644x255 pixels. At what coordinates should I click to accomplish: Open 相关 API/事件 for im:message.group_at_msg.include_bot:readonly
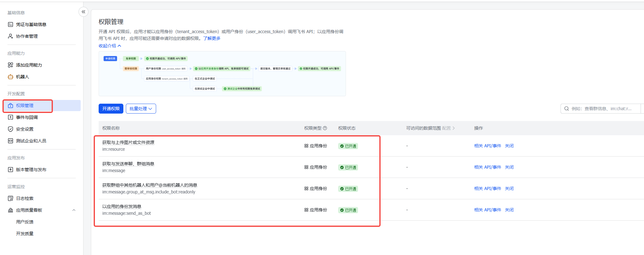pyautogui.click(x=488, y=188)
